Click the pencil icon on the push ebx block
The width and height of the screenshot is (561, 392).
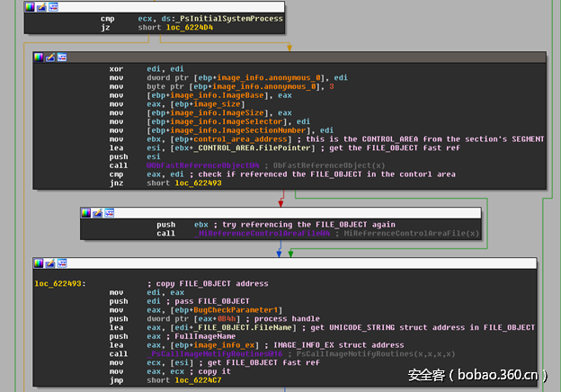[x=97, y=212]
